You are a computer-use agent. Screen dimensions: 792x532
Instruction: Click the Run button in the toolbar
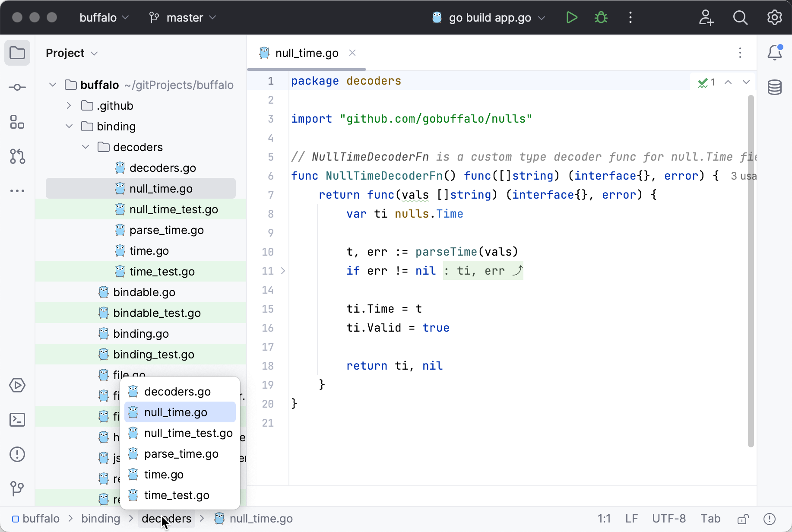[572, 18]
